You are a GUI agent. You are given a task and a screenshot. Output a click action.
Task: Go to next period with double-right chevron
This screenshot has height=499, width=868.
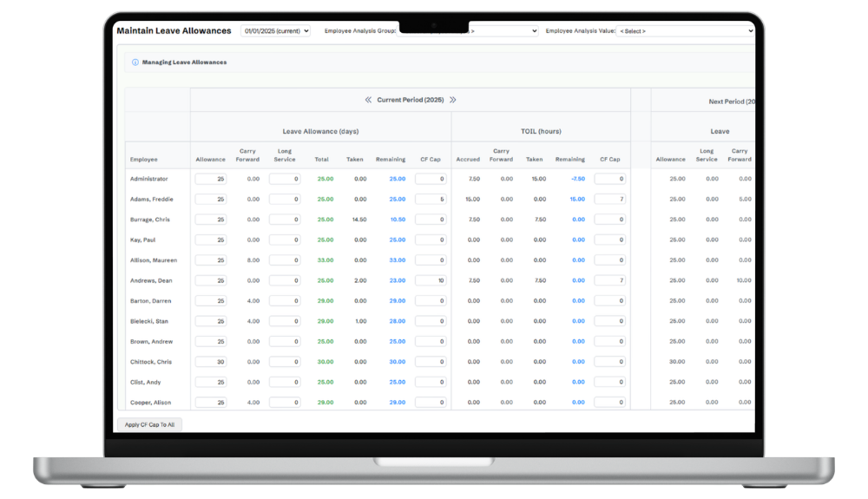pyautogui.click(x=453, y=100)
